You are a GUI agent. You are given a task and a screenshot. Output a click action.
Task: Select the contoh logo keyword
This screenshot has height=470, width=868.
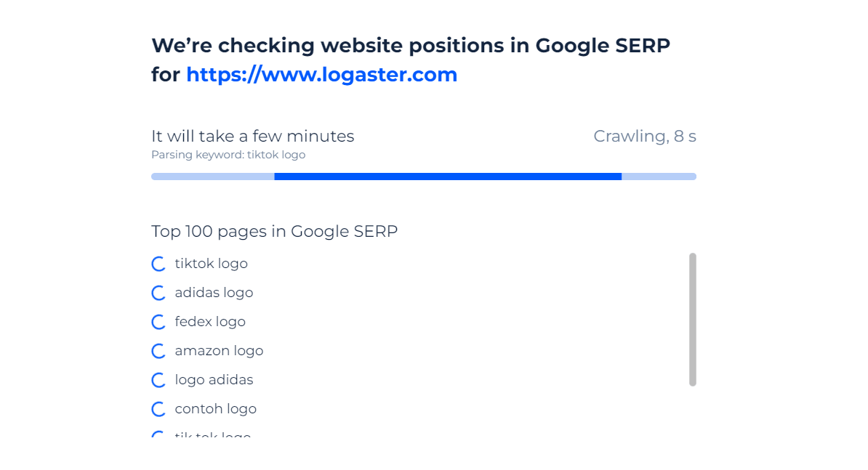215,409
